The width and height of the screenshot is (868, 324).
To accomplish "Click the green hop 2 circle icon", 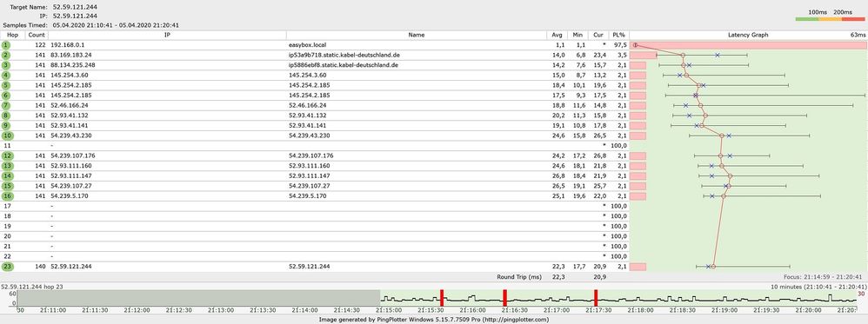I will (x=5, y=56).
